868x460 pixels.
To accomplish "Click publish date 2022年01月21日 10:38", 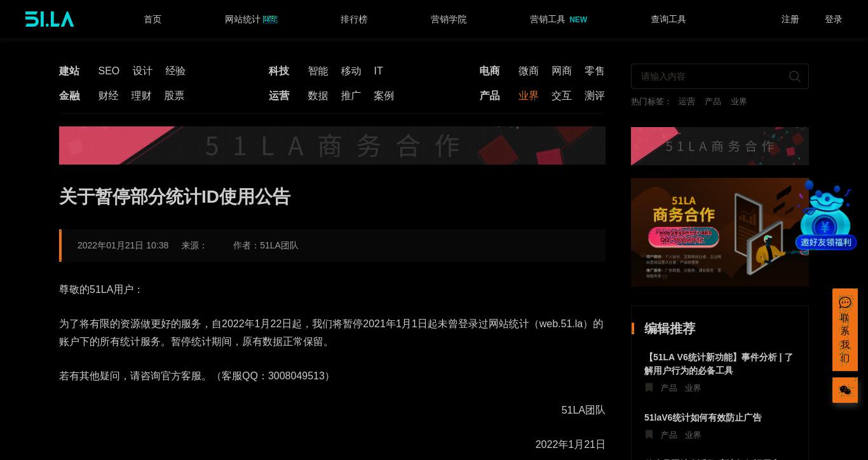I will point(123,245).
